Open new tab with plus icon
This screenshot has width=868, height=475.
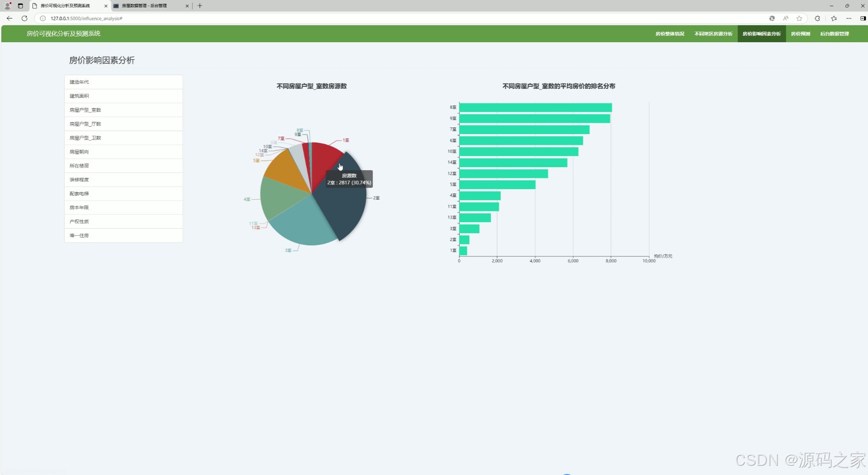tap(200, 6)
